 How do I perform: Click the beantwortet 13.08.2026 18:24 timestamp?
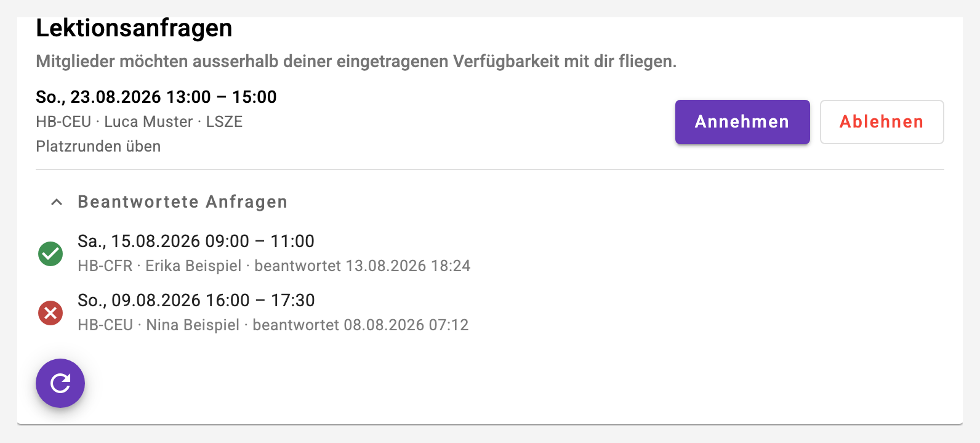(x=363, y=266)
